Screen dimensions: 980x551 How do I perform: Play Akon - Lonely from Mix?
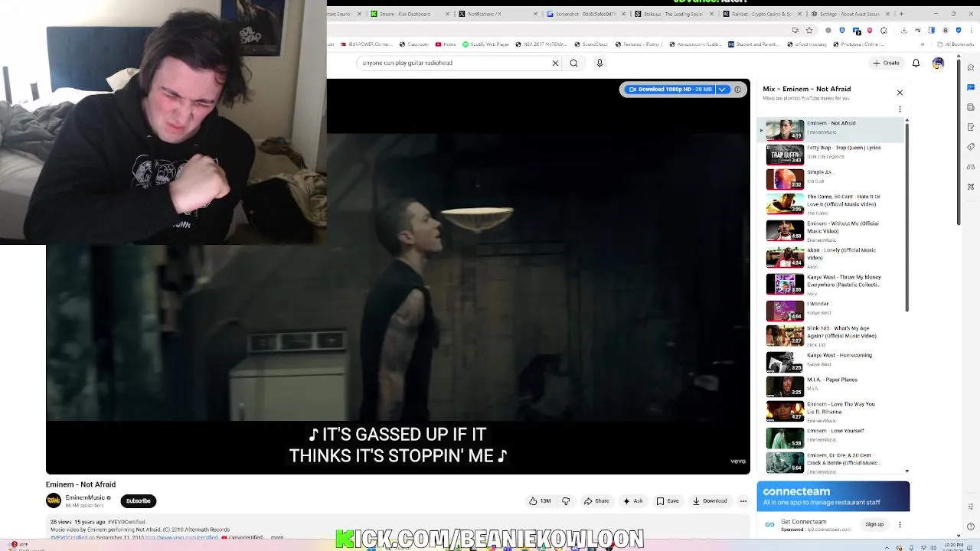pyautogui.click(x=831, y=256)
